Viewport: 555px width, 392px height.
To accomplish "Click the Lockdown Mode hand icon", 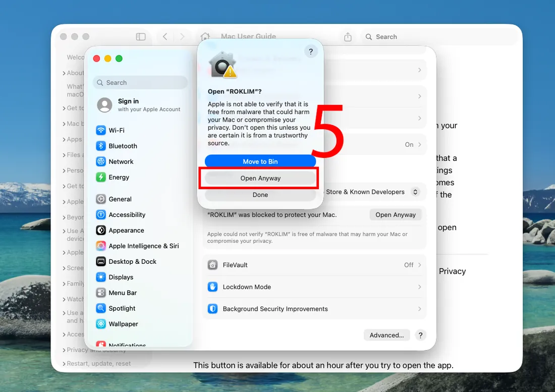I will click(x=212, y=287).
